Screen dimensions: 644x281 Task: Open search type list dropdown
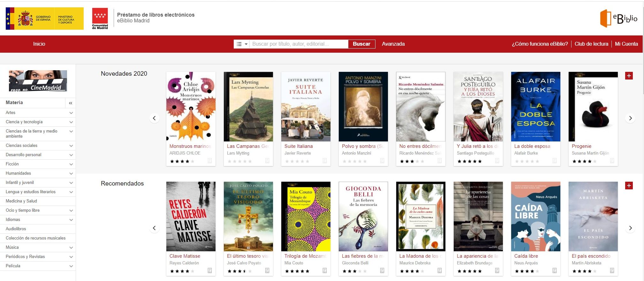(x=242, y=44)
